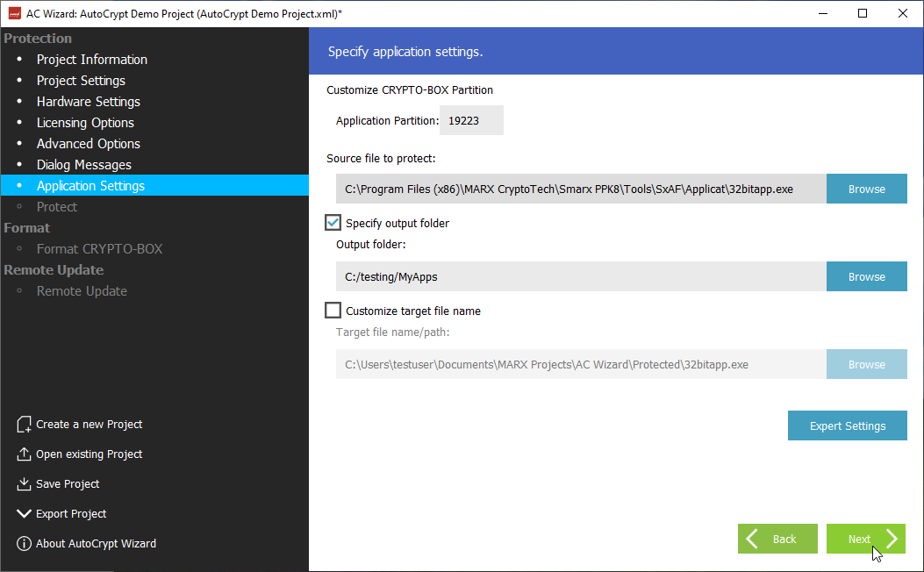Viewport: 924px width, 572px height.
Task: Select Licensing Options in sidebar
Action: coord(85,123)
